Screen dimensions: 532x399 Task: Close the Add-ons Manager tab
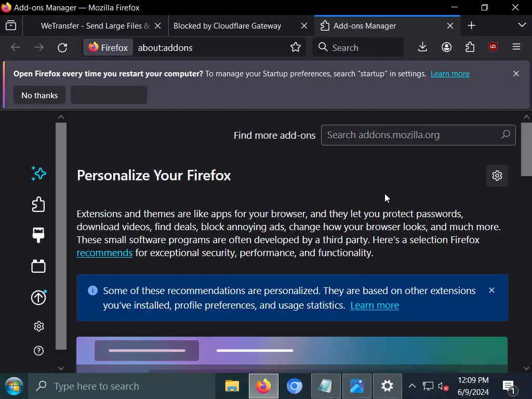[x=450, y=26]
